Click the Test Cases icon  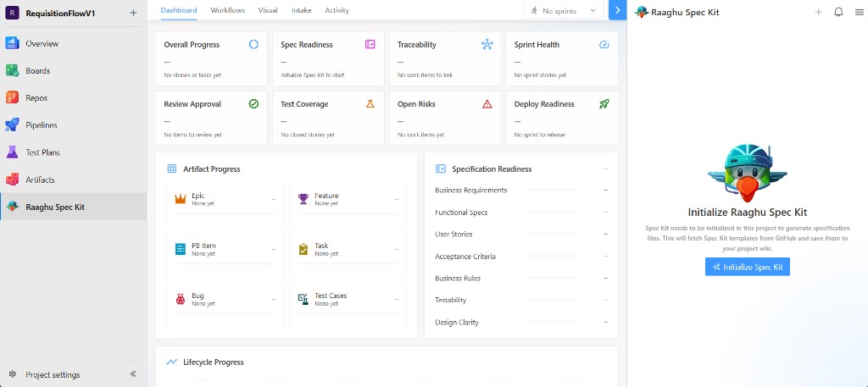[303, 300]
